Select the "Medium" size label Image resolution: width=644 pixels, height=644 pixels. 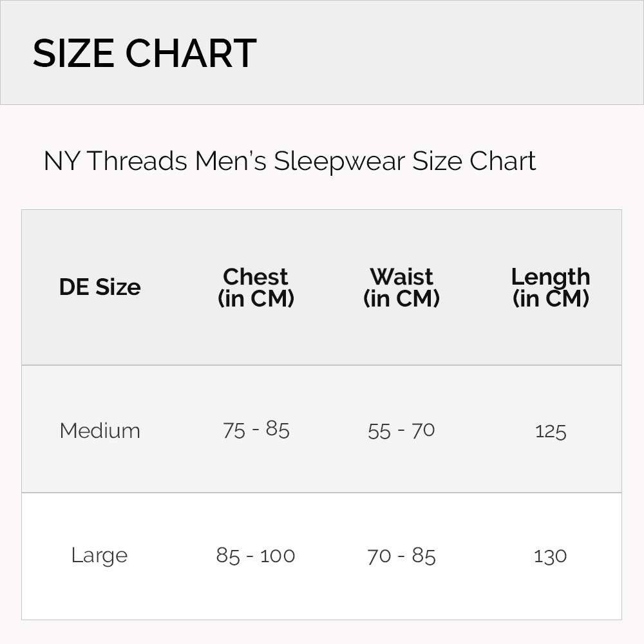(100, 430)
